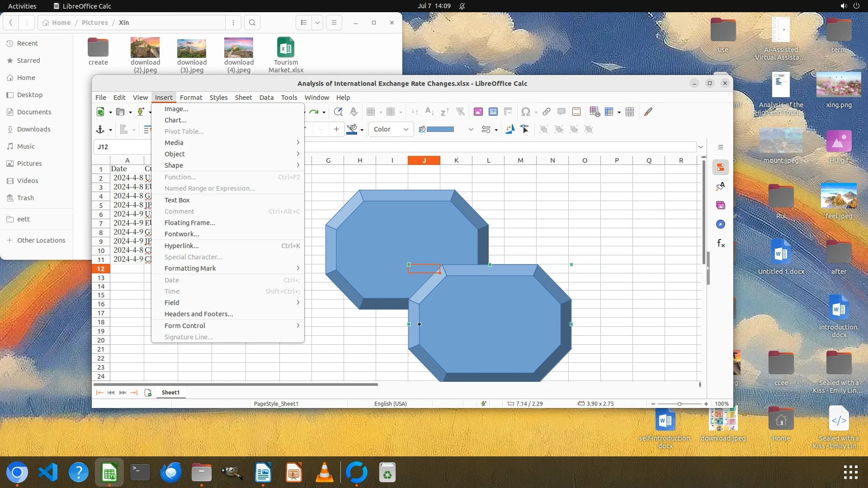
Task: Click the Insert Hyperlink toolbar icon
Action: (546, 112)
